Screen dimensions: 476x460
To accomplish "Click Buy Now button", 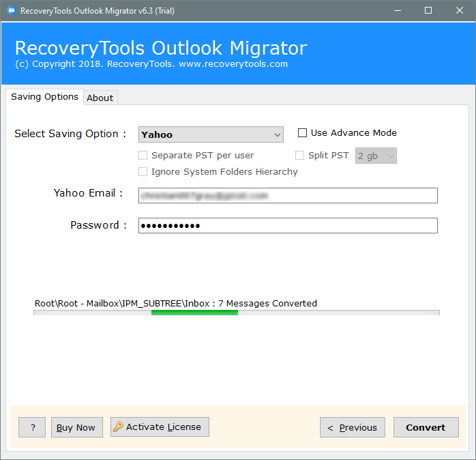I will click(x=77, y=427).
